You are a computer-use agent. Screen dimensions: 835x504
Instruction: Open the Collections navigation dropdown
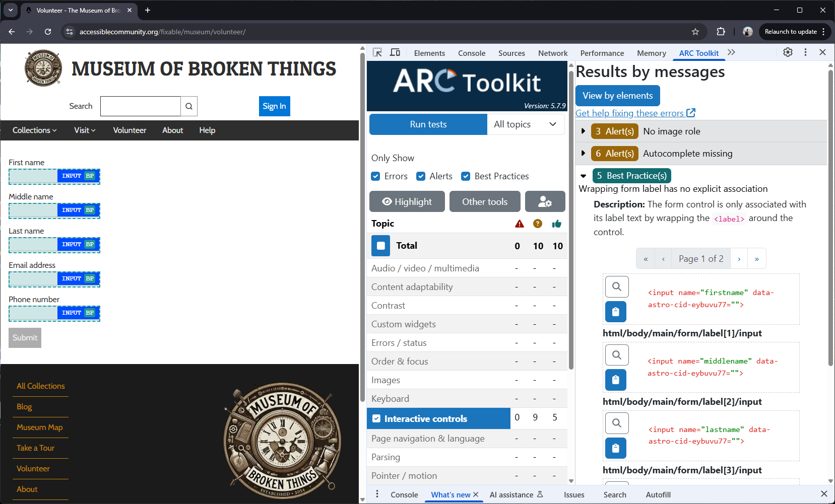34,130
